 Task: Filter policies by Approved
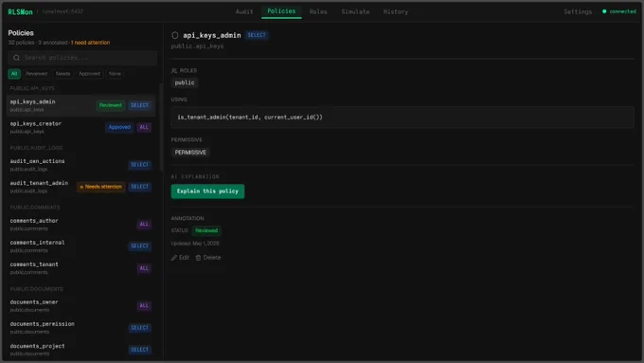(89, 74)
